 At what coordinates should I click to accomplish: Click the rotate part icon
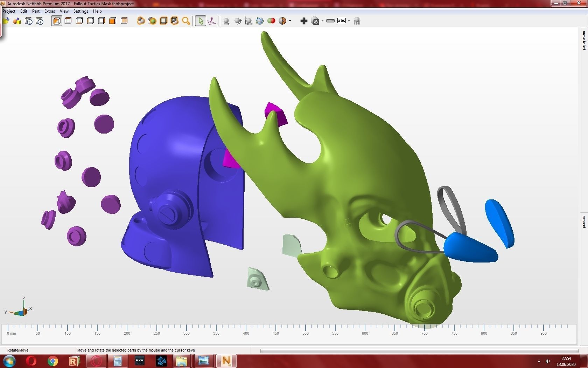[x=238, y=21]
